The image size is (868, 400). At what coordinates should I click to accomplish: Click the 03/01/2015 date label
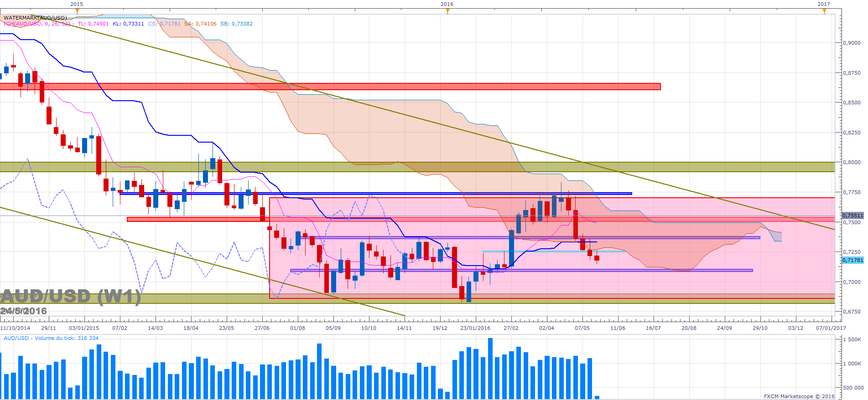pos(84,328)
